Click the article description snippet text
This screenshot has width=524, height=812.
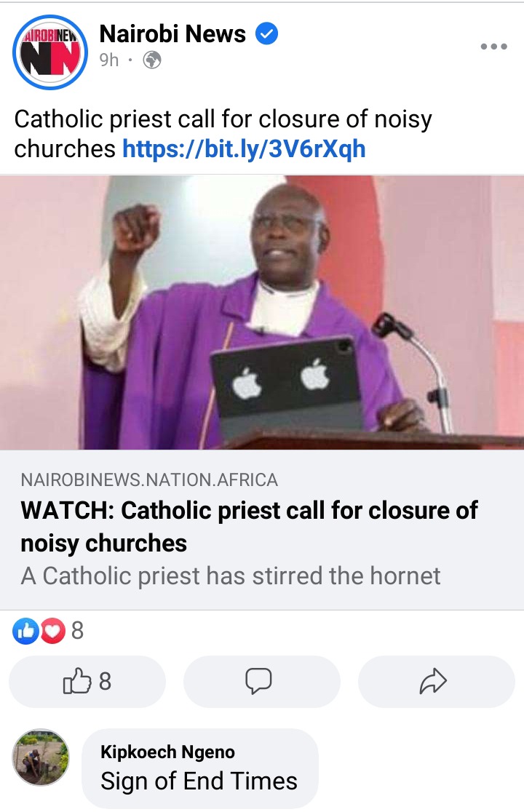point(231,576)
